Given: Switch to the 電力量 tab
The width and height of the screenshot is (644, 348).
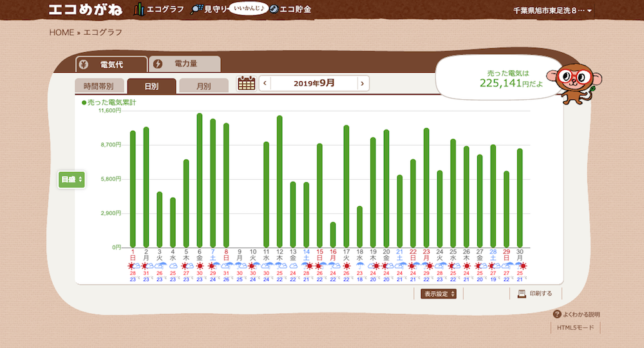Looking at the screenshot, I should pos(185,64).
